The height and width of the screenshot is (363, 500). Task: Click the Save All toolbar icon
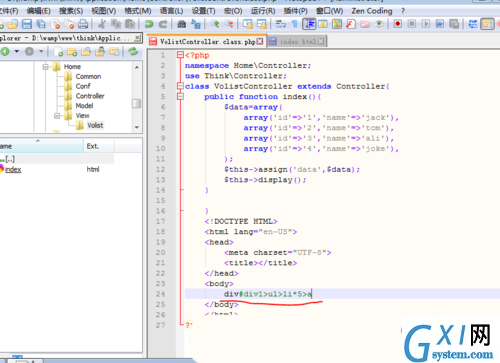coord(41,24)
